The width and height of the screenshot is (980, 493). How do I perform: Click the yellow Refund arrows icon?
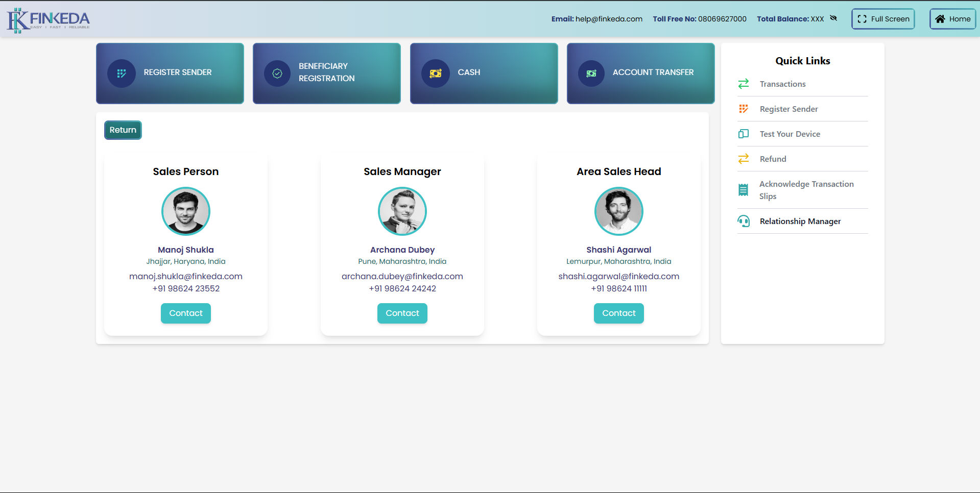744,159
